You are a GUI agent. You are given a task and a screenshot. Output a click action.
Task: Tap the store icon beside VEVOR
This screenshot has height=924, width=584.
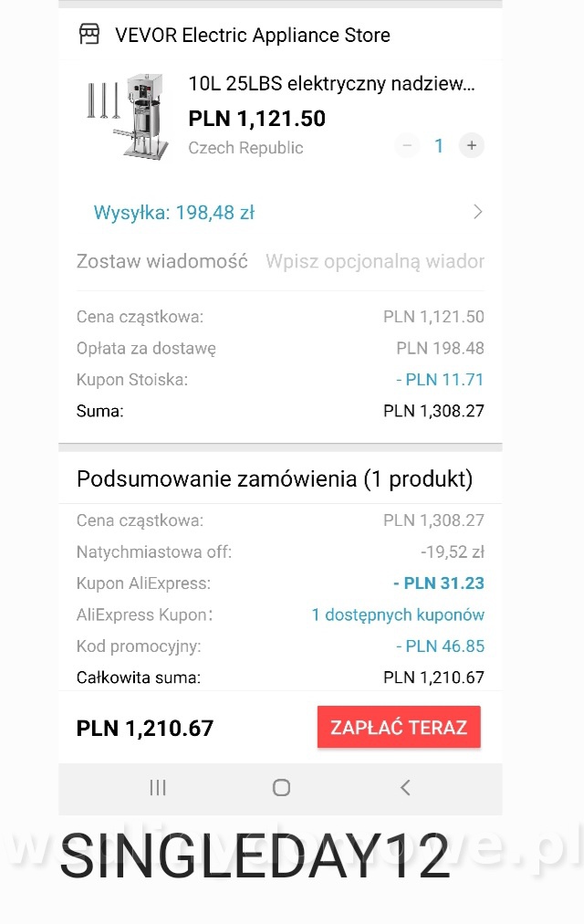click(x=89, y=34)
